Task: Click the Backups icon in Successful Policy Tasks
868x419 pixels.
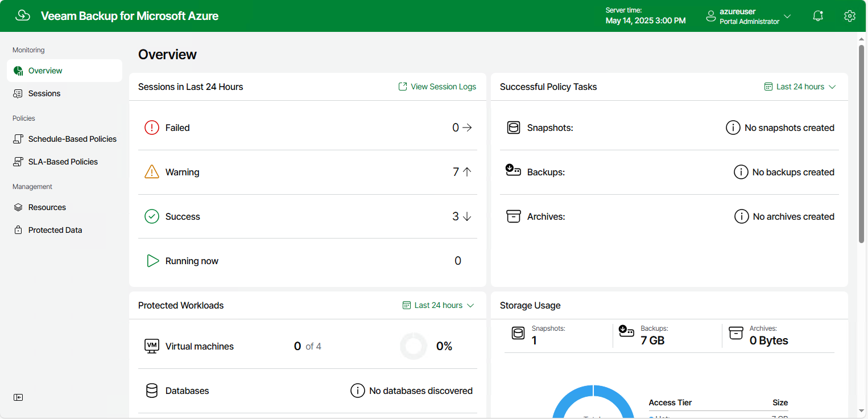Action: click(513, 170)
